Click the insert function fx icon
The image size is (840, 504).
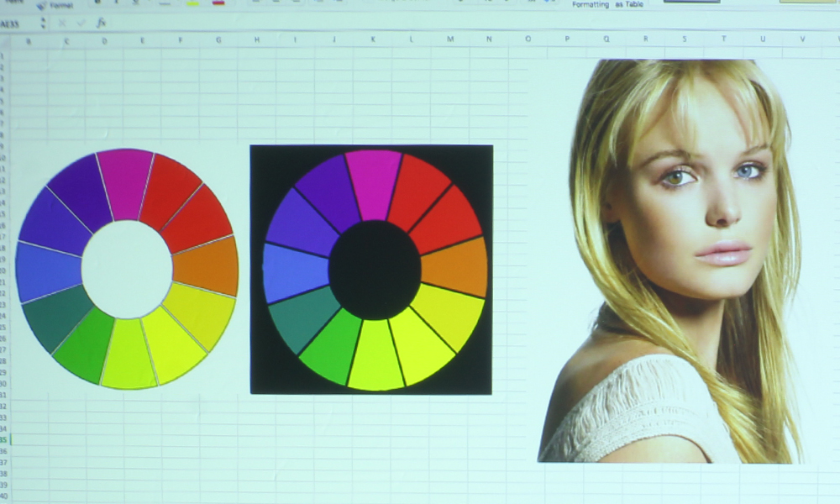pos(102,23)
